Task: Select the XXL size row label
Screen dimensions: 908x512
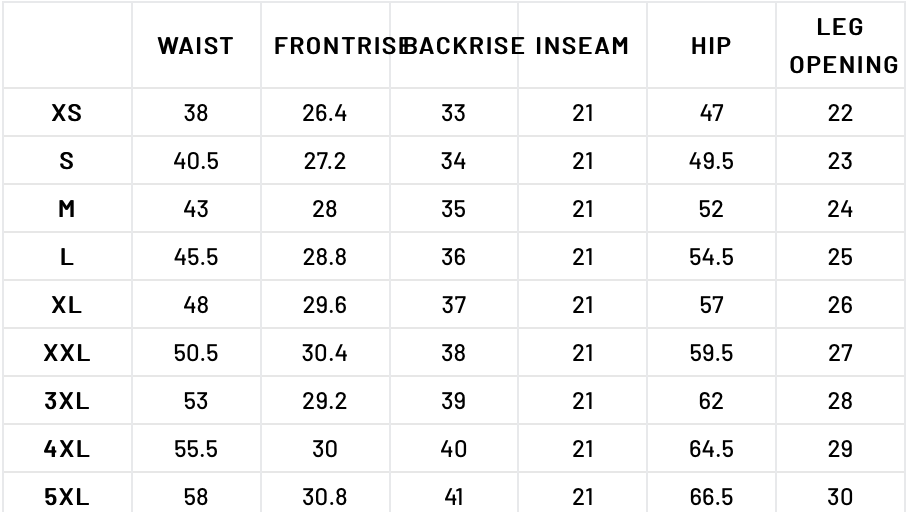Action: (66, 353)
